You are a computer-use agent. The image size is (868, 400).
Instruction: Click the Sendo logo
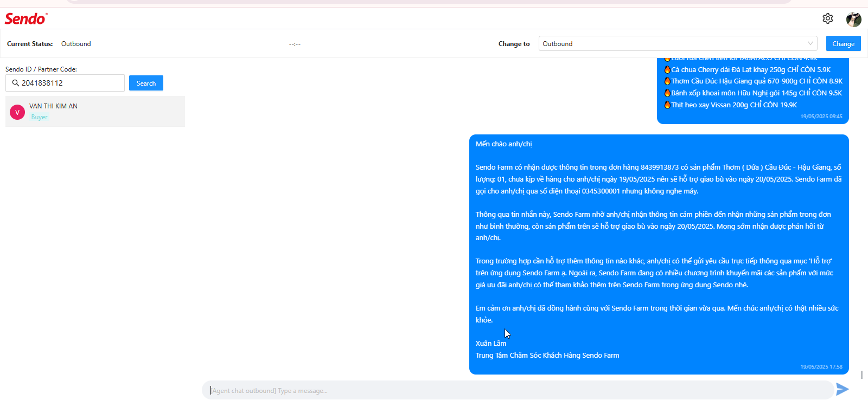pos(25,18)
